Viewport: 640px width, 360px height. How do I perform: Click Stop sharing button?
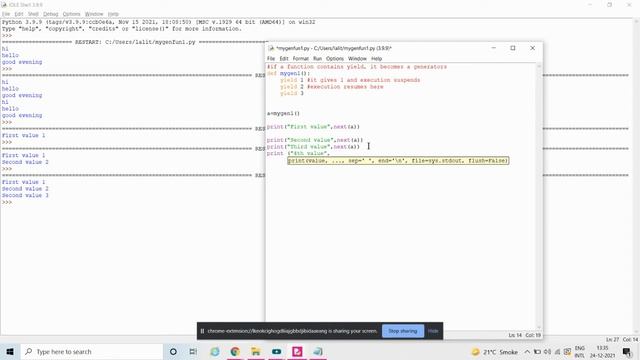tap(402, 331)
